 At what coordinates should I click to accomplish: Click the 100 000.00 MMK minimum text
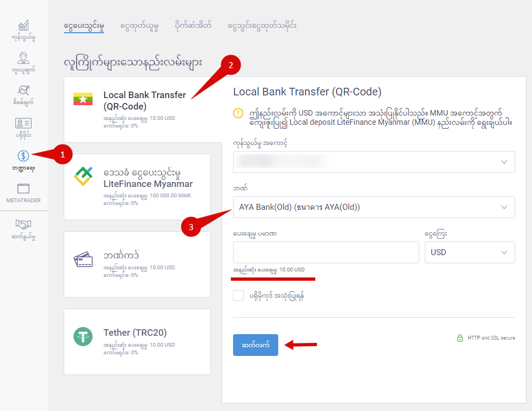[x=170, y=196]
